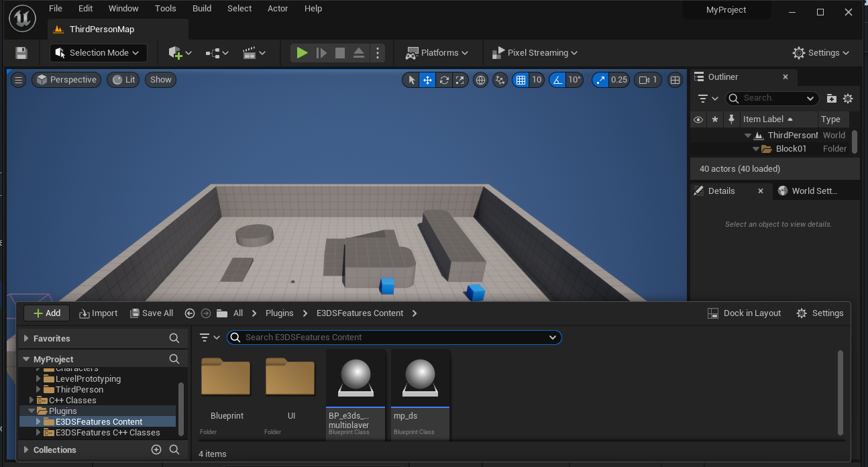Toggle world/local coordinate system globe icon

pyautogui.click(x=480, y=80)
